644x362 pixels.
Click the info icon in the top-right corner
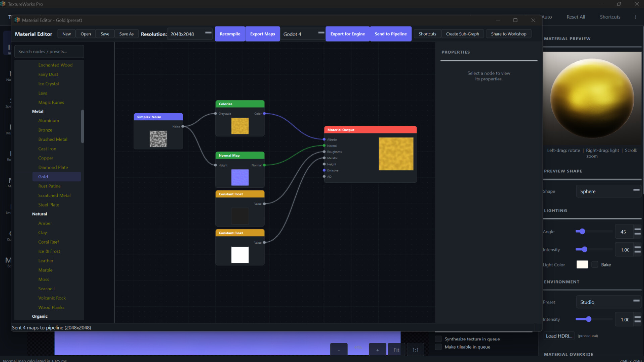[x=636, y=17]
